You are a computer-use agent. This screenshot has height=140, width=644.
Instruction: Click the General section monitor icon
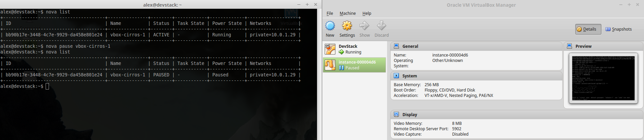pos(396,46)
